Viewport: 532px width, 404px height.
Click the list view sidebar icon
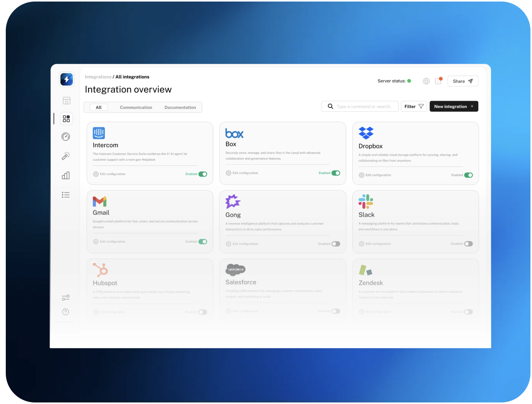[x=66, y=195]
